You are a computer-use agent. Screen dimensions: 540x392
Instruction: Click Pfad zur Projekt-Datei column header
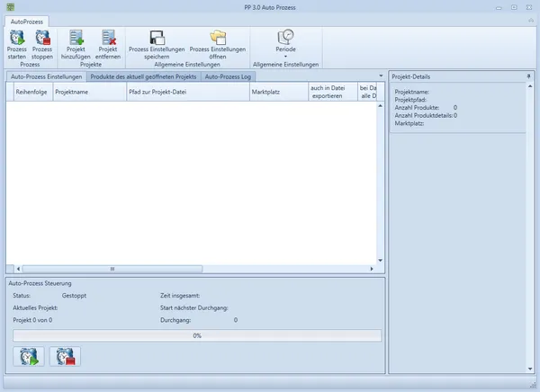click(x=188, y=92)
